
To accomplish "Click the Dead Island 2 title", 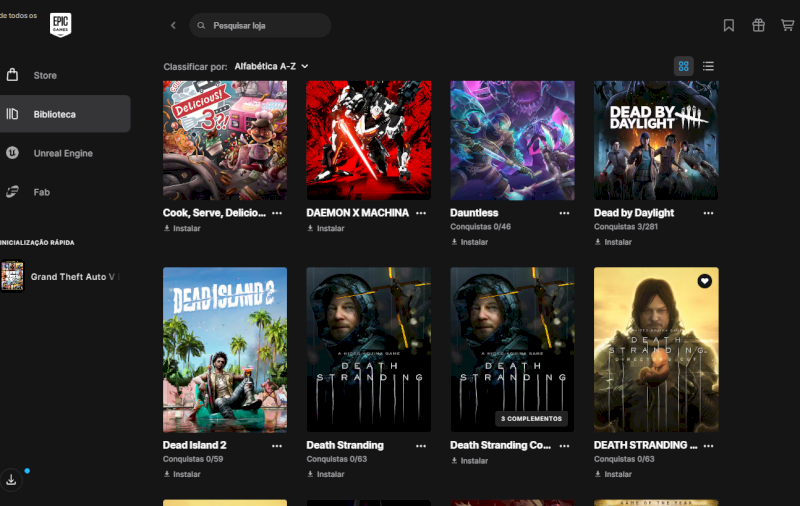I will point(194,445).
